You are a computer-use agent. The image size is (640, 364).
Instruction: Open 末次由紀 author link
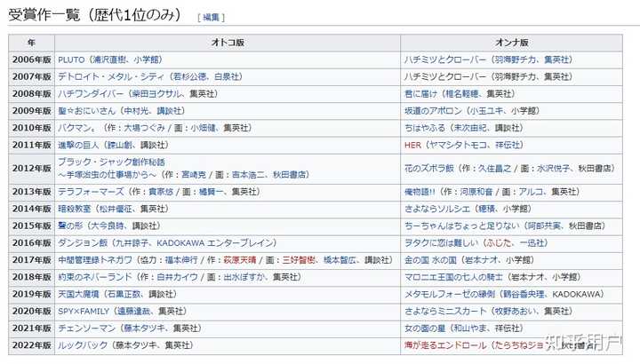470,128
